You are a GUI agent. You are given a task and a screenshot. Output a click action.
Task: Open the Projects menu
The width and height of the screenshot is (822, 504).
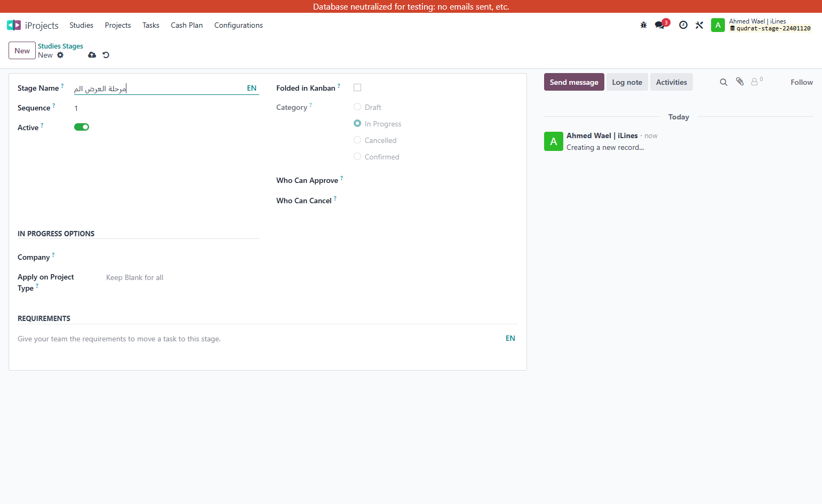click(118, 25)
